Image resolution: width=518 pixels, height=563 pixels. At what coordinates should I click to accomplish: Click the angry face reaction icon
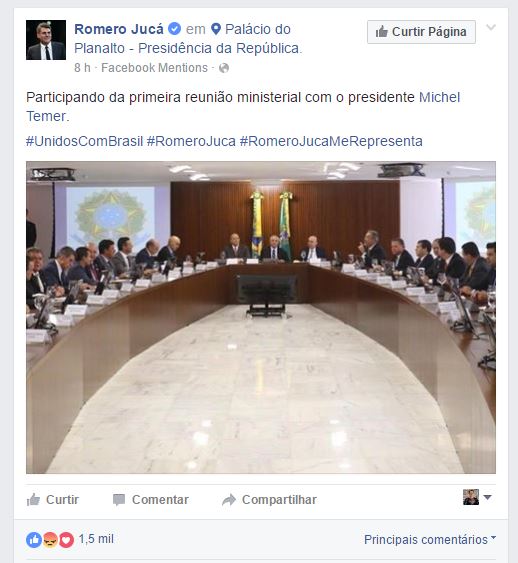click(50, 540)
